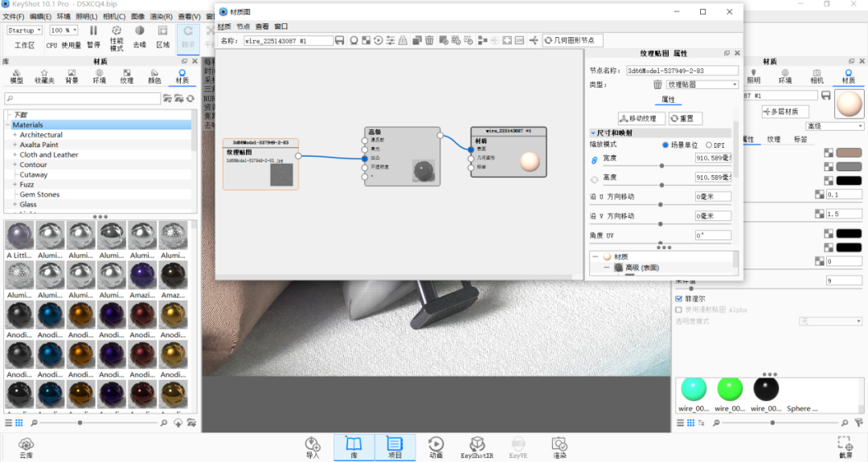Launch KeyShotXR from the bottom bar
This screenshot has width=868, height=462.
[477, 447]
